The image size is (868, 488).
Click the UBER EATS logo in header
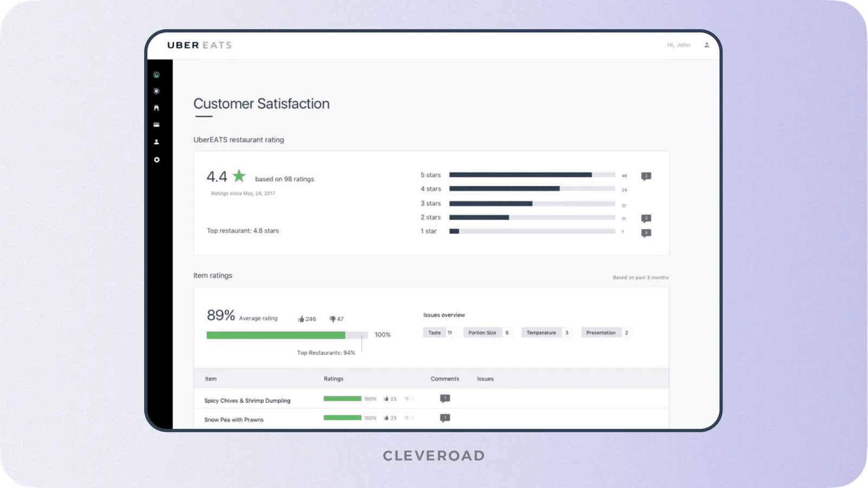coord(199,45)
